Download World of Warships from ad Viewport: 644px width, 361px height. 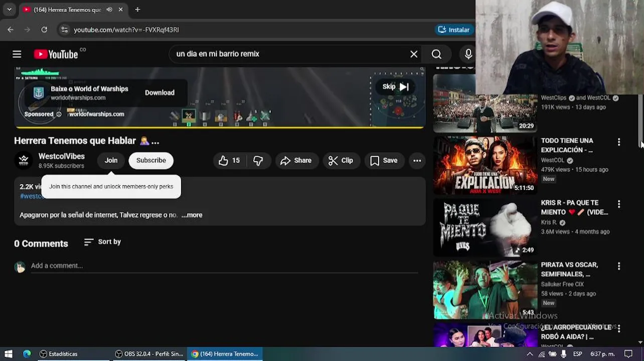pyautogui.click(x=159, y=93)
